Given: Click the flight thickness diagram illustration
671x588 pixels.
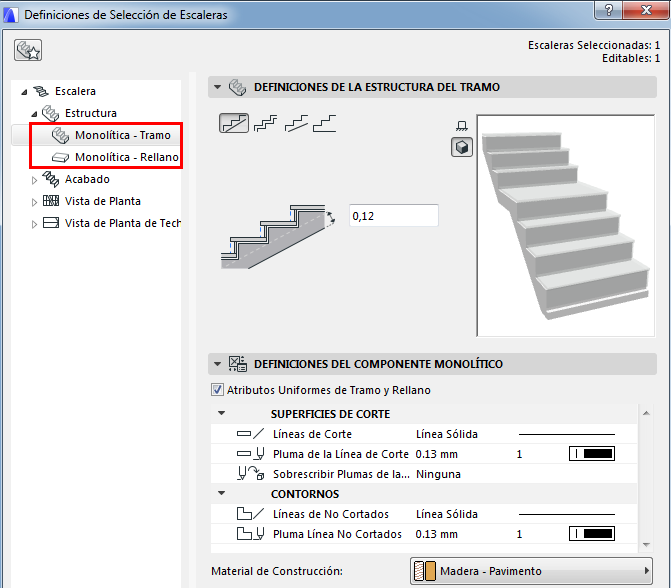Looking at the screenshot, I should [x=277, y=237].
